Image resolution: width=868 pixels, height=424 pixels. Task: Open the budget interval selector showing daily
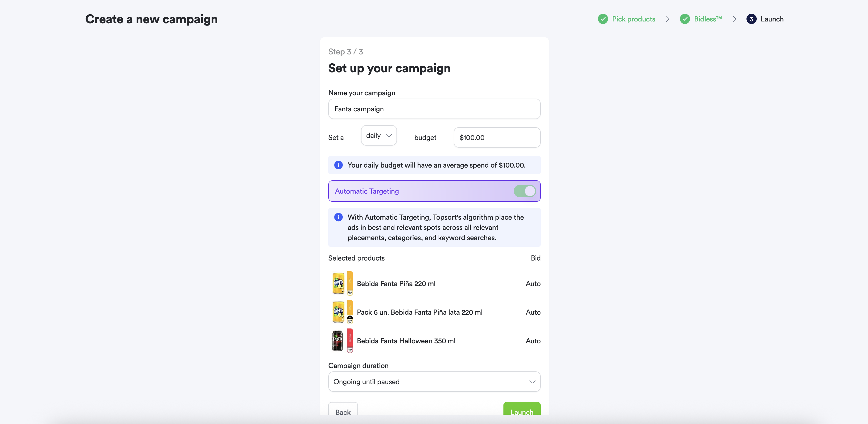click(x=379, y=135)
